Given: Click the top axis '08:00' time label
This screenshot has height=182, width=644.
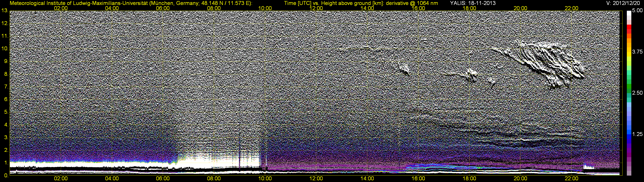Looking at the screenshot, I should click(x=214, y=8).
